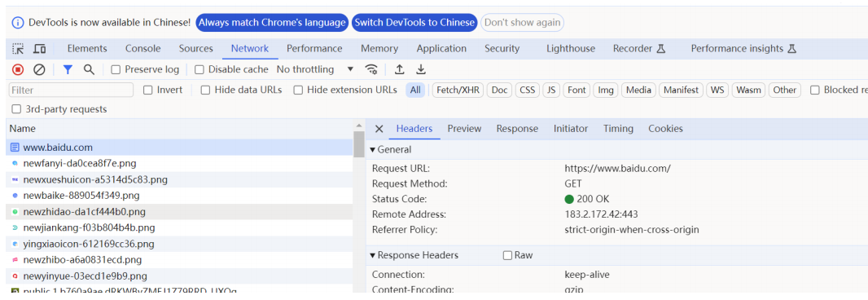Close the request details pane

(379, 129)
